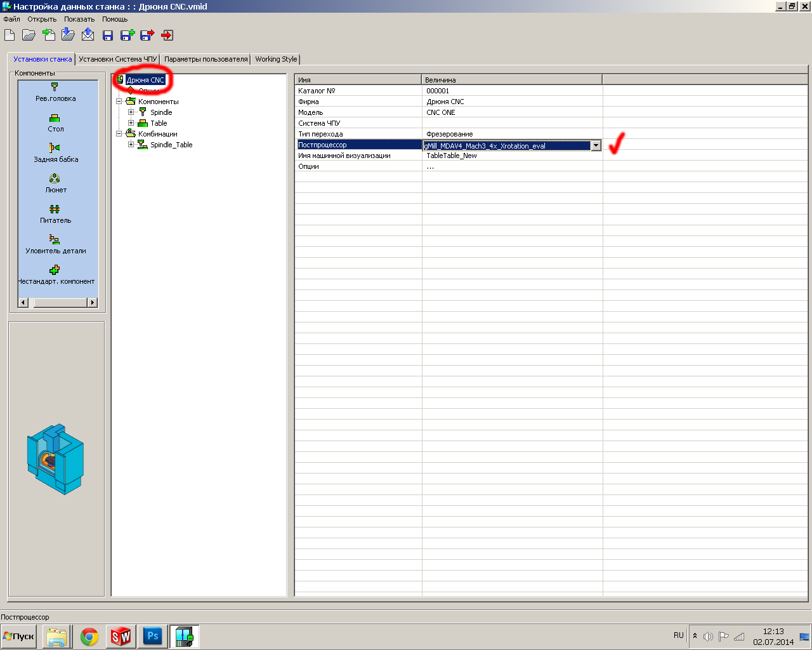Click the empty Система ЧПУ value field
The height and width of the screenshot is (650, 812).
[x=512, y=123]
